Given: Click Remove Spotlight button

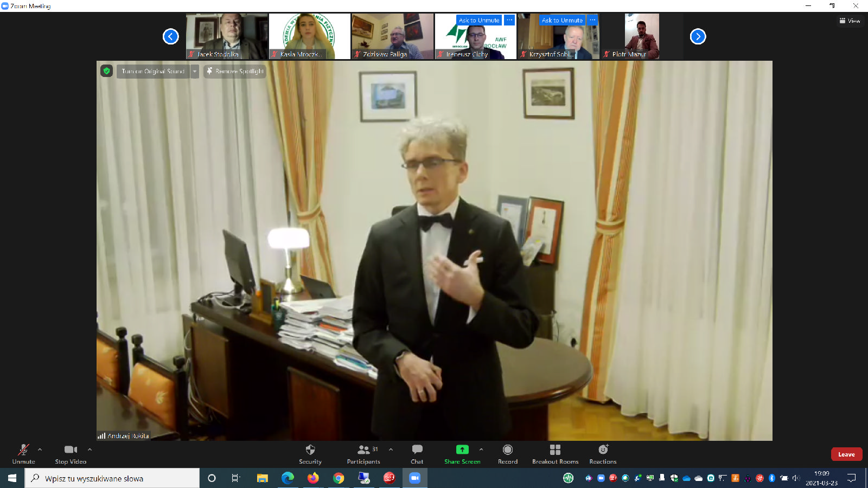Looking at the screenshot, I should pos(235,71).
